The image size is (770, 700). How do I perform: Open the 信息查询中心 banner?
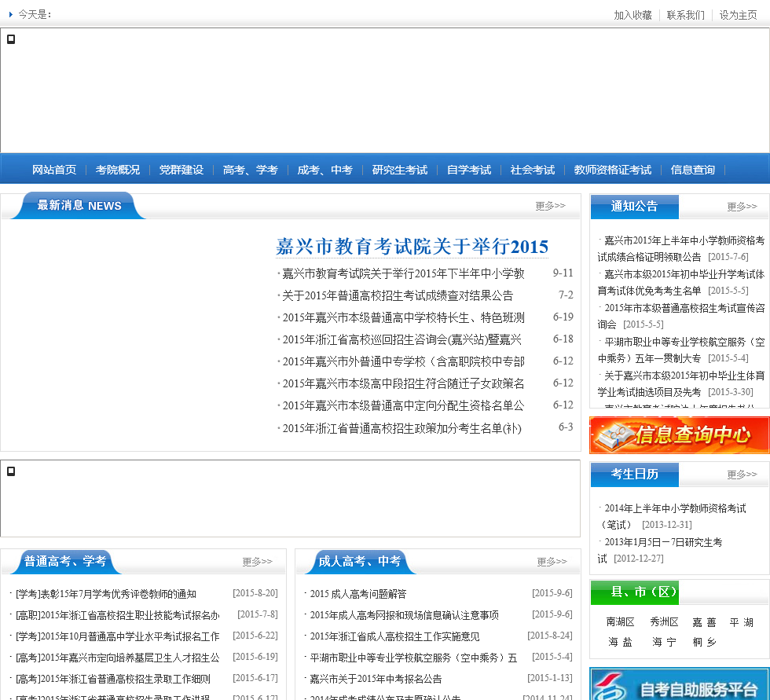(679, 435)
